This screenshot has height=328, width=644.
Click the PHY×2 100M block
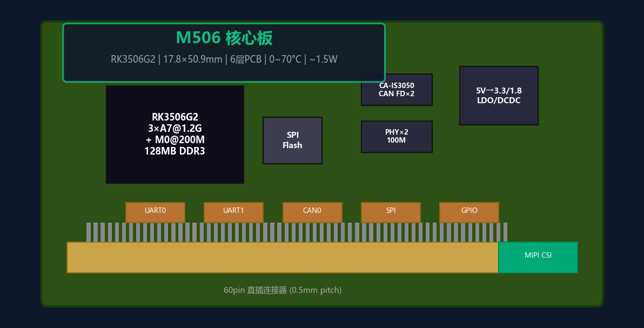point(397,137)
